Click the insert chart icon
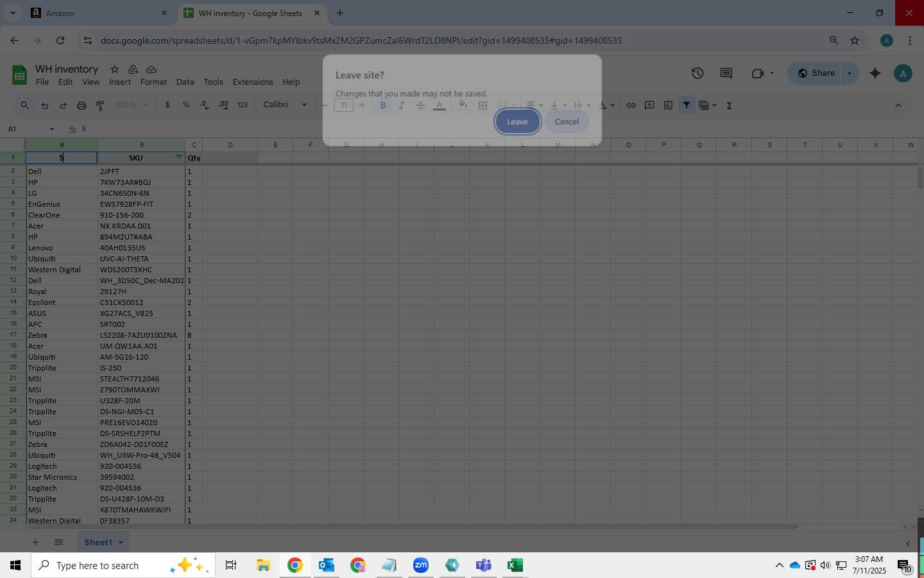The height and width of the screenshot is (578, 924). click(x=668, y=105)
